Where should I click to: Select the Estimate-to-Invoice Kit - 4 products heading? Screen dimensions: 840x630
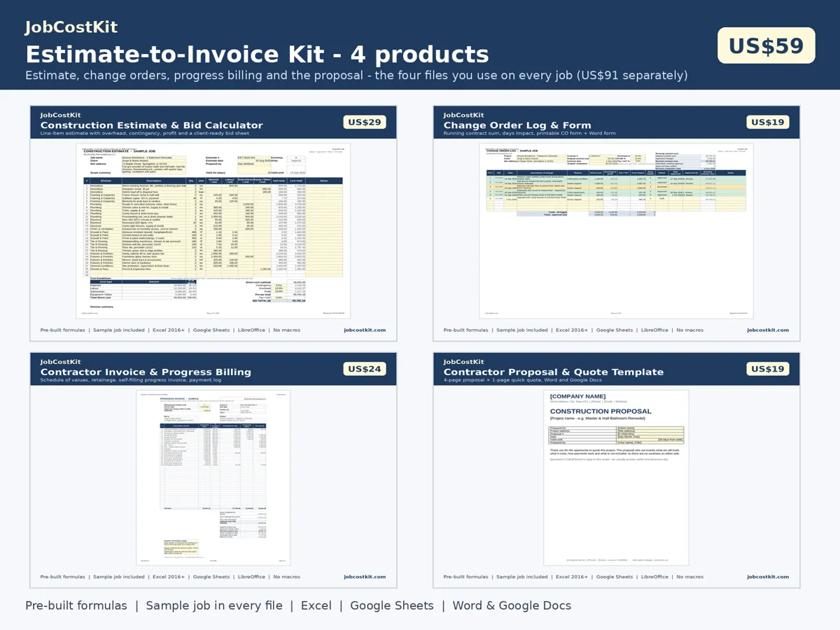point(257,54)
